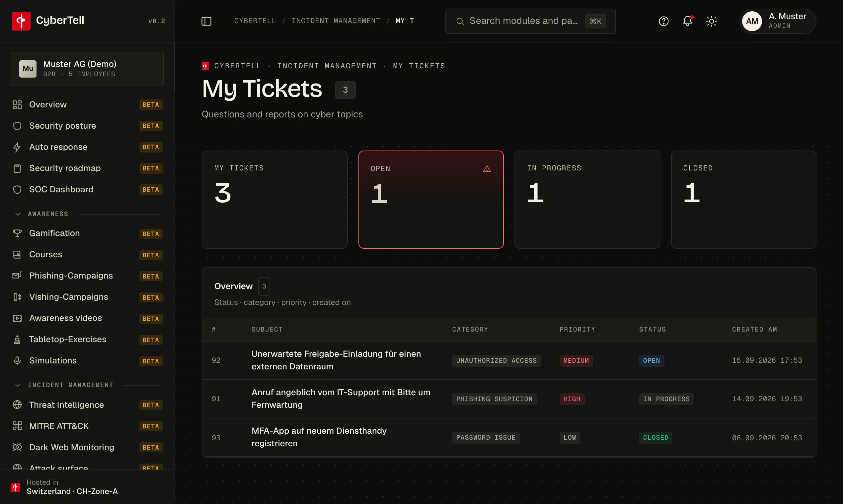Open the help question mark icon
Screen dimensions: 843x504
(x=663, y=21)
